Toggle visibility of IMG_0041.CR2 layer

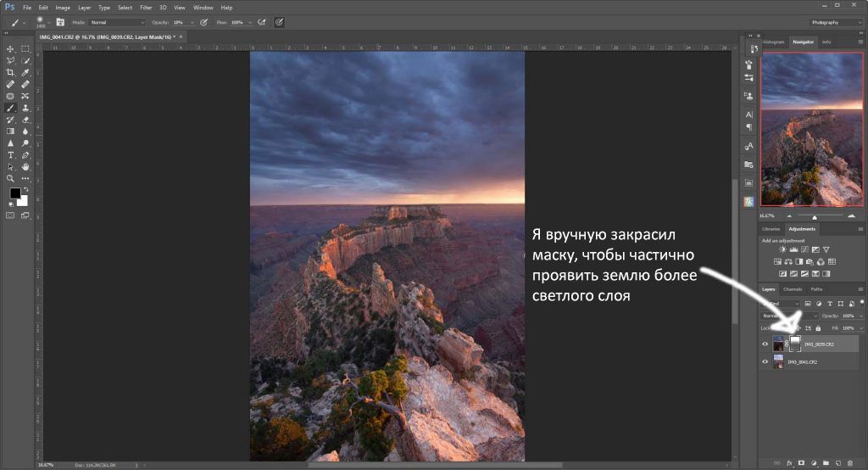[x=765, y=361]
